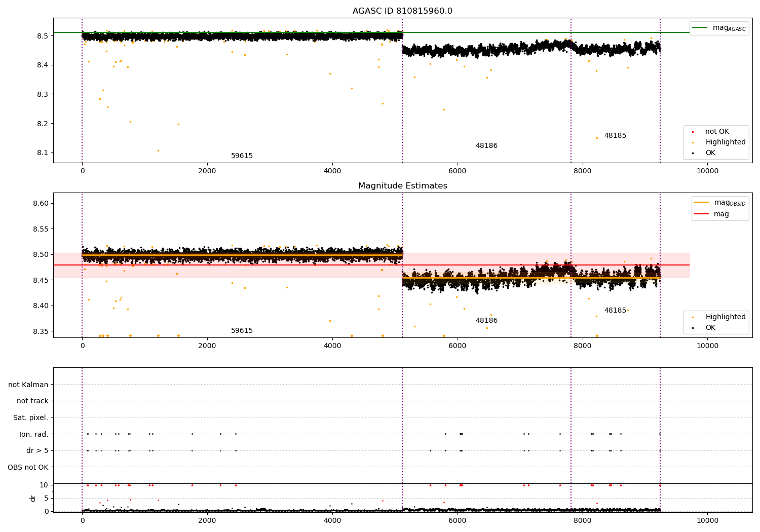
Task: Click the 59615 obsid label in top plot
Action: [x=242, y=156]
